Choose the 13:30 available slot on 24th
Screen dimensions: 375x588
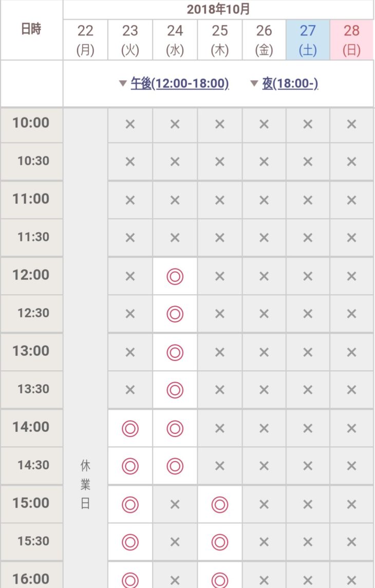(175, 390)
